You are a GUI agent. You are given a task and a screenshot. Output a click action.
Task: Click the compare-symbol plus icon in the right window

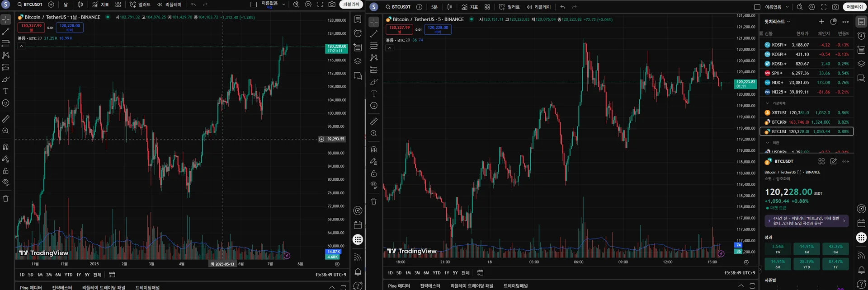(x=419, y=7)
